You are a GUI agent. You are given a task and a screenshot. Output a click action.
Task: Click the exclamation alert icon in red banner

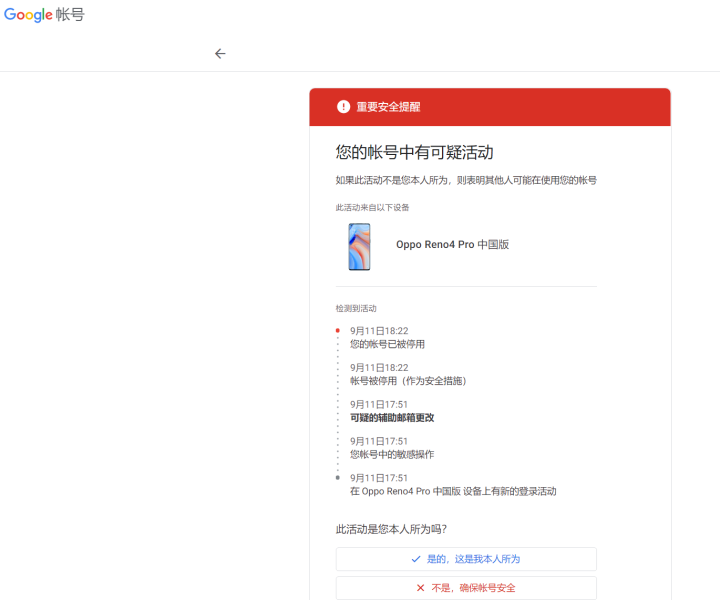[343, 107]
